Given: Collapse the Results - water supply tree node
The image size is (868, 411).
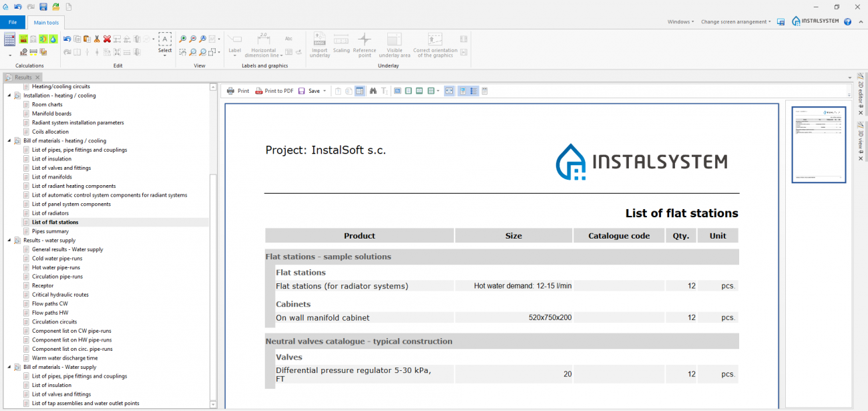Looking at the screenshot, I should tap(9, 241).
